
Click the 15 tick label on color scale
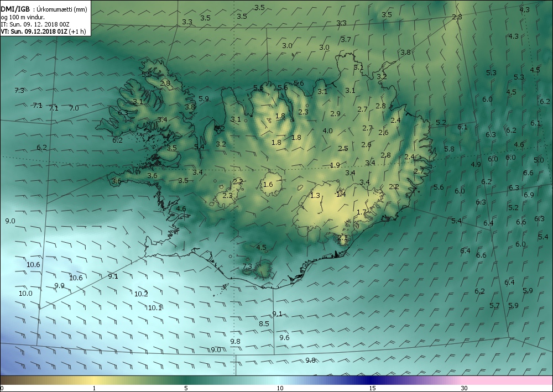coord(372,389)
